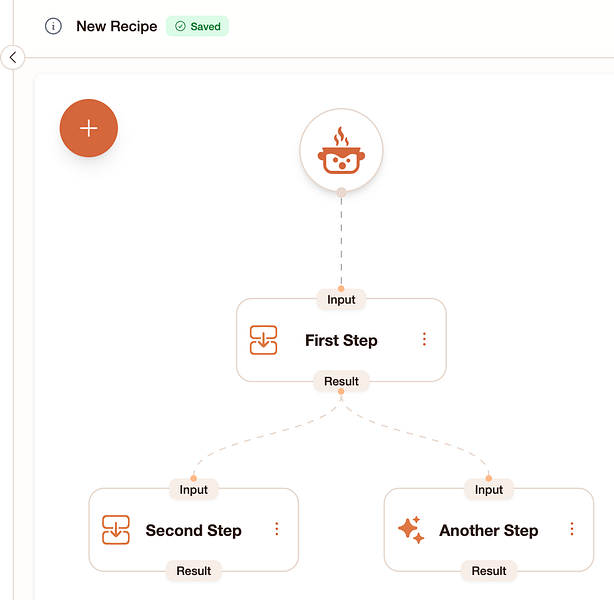Click the trigger node's output connector dot
This screenshot has width=614, height=600.
pyautogui.click(x=341, y=192)
